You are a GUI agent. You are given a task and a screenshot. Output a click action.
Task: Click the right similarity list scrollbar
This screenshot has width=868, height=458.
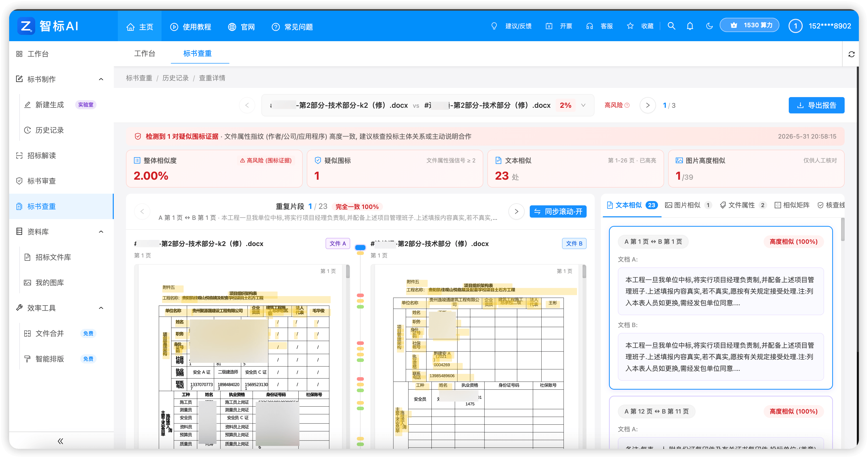(x=843, y=229)
